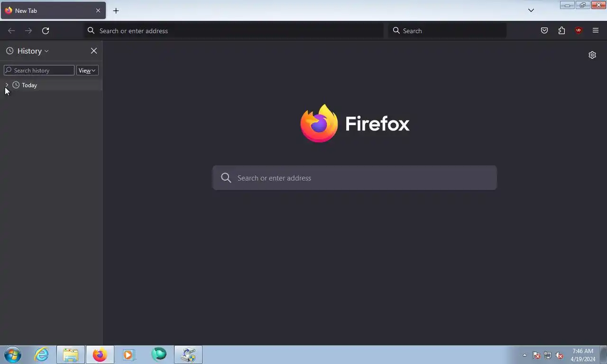Viewport: 607px width, 364px height.
Task: Open the muted volume tray icon
Action: 559,355
